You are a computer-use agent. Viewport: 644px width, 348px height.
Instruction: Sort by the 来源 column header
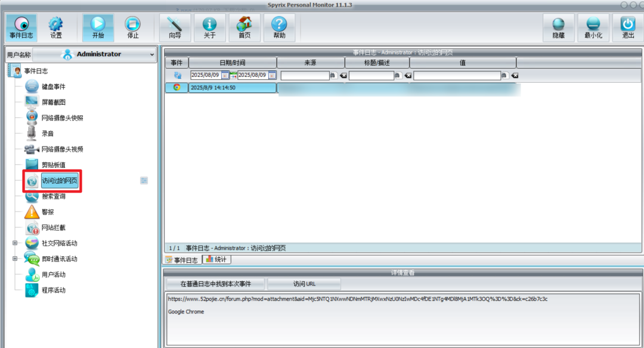[x=311, y=63]
